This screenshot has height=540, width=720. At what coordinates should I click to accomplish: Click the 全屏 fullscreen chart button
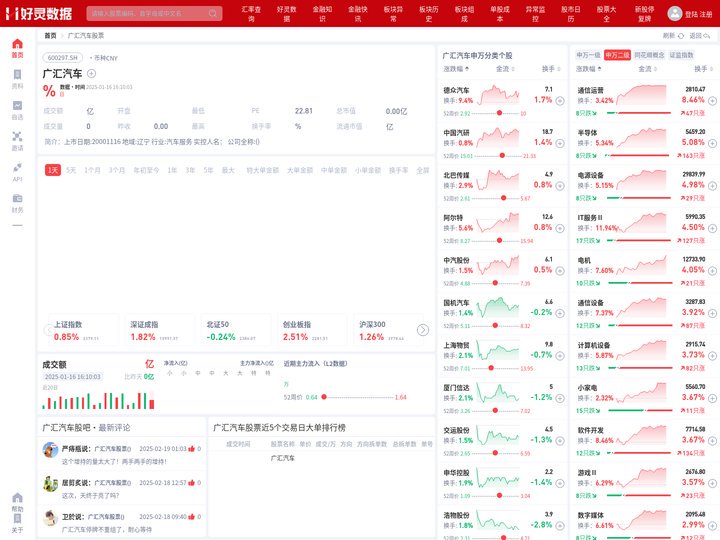click(x=422, y=170)
